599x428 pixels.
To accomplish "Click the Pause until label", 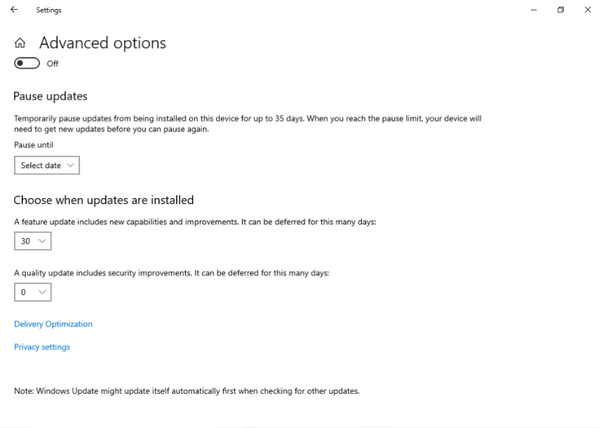I will (x=34, y=145).
